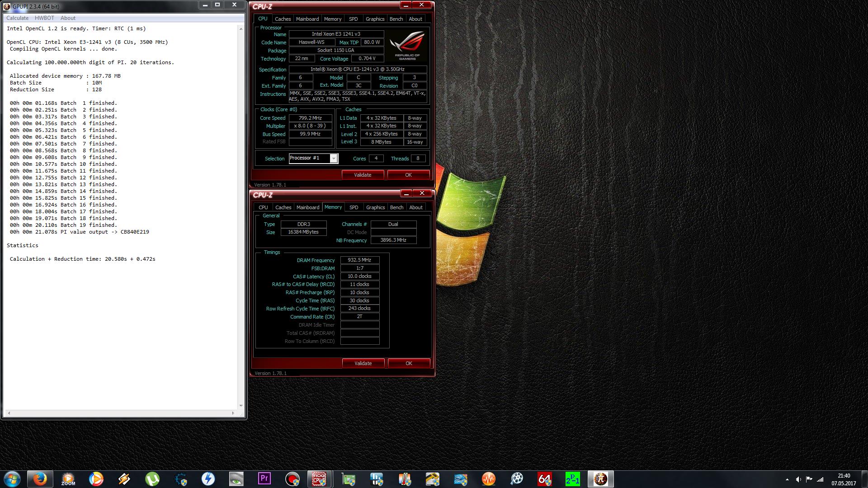Open the green Prime95 taskbar icon
Image resolution: width=868 pixels, height=488 pixels.
(573, 479)
